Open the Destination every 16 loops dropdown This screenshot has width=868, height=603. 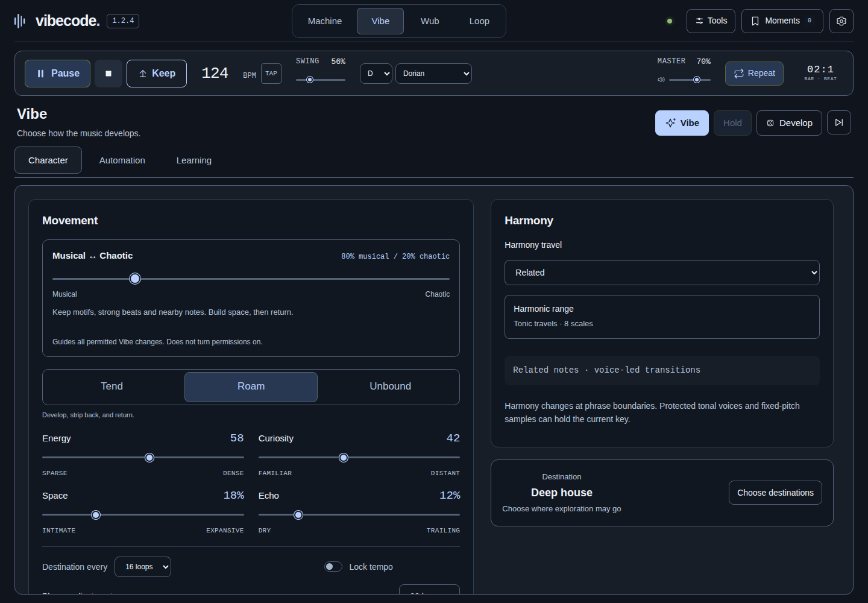143,567
